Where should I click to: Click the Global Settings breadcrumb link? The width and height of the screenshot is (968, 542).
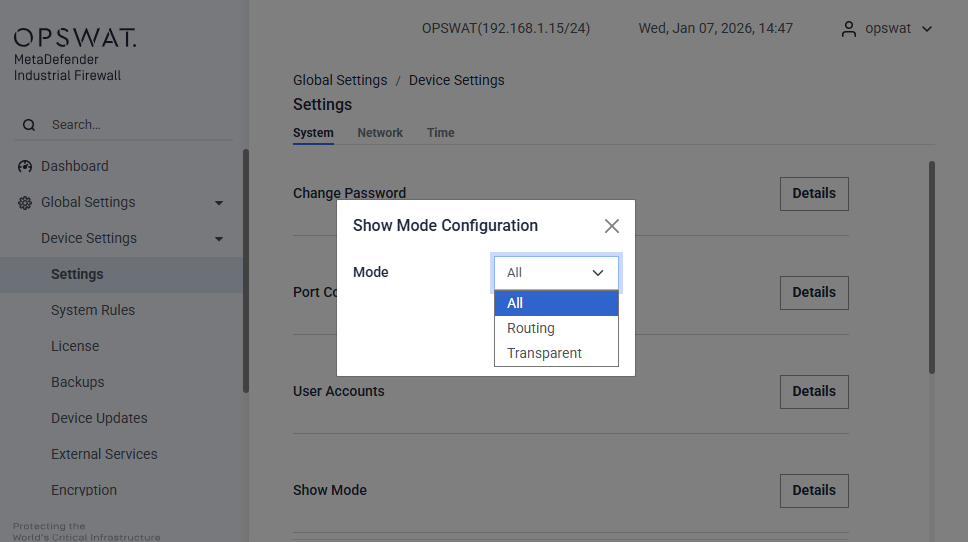340,80
